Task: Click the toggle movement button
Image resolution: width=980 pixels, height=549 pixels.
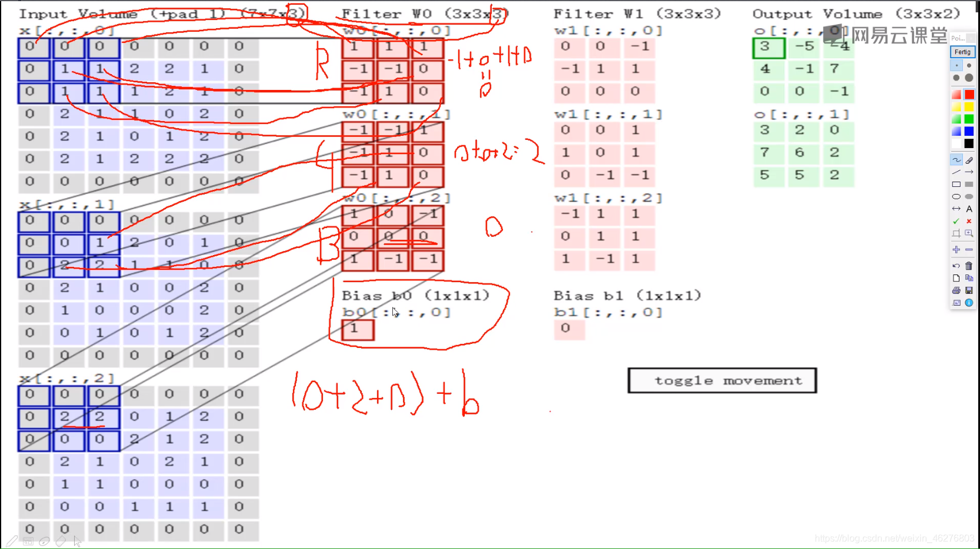Action: pos(722,380)
